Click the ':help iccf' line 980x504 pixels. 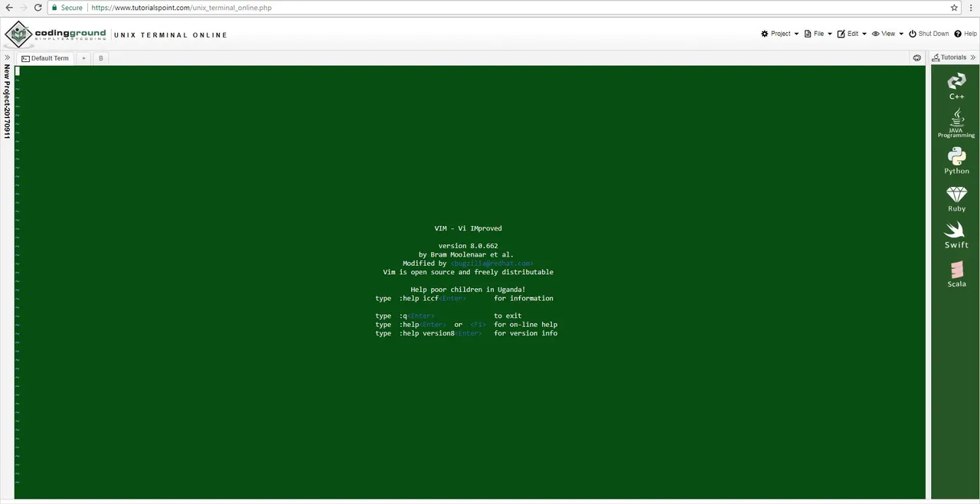coord(464,298)
